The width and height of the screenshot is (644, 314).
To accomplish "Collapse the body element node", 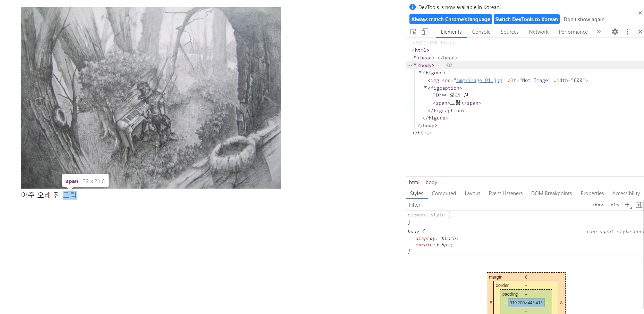I will click(x=415, y=65).
